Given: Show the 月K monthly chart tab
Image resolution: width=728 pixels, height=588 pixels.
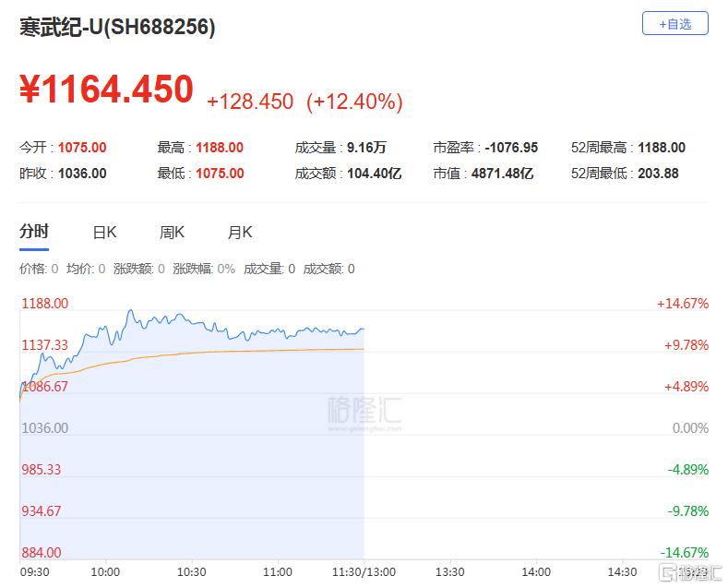Looking at the screenshot, I should [x=240, y=233].
